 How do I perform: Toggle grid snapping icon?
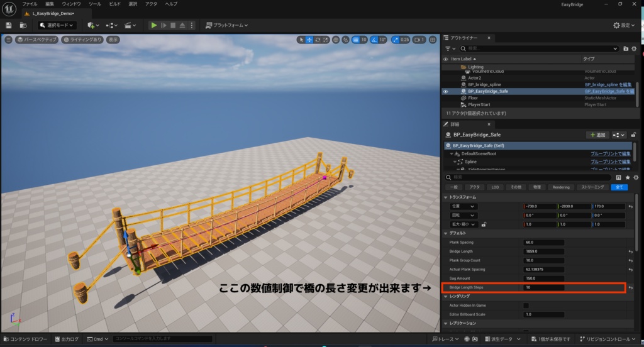[x=356, y=40]
